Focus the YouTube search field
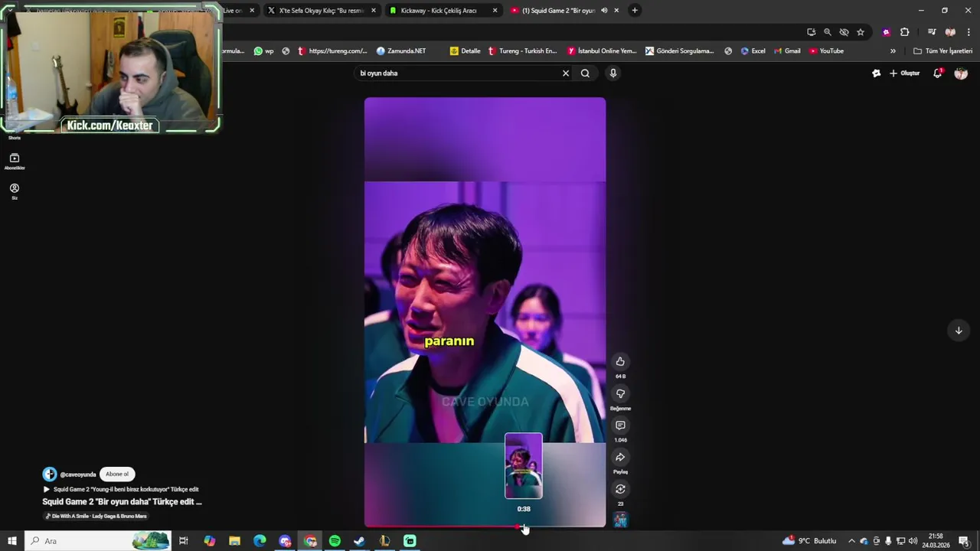This screenshot has height=551, width=980. [459, 73]
